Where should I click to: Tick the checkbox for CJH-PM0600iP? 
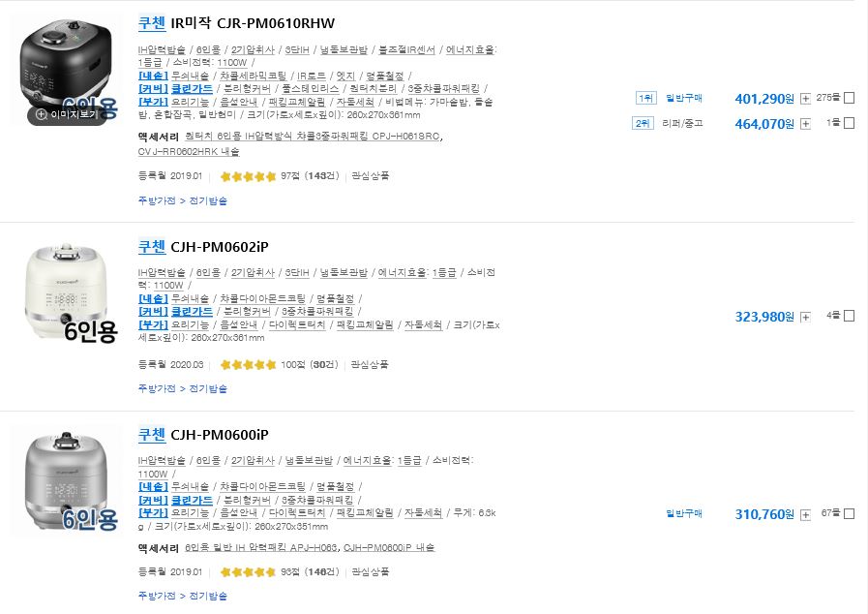coord(850,513)
